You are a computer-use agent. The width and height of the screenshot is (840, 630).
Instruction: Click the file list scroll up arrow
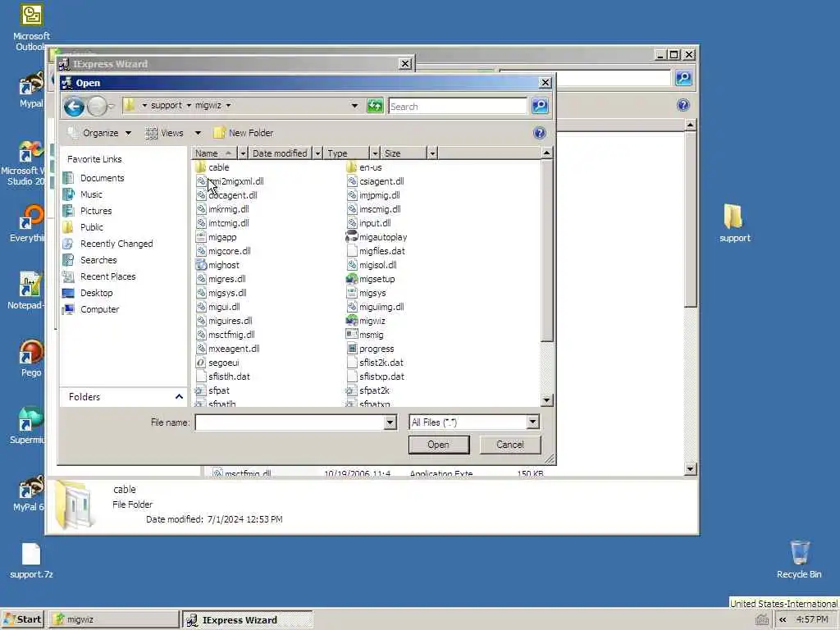pyautogui.click(x=546, y=153)
